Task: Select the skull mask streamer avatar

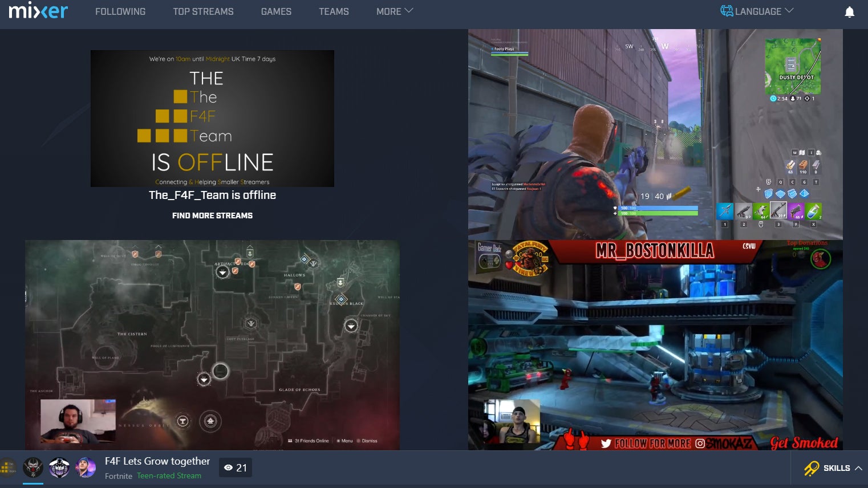Action: click(x=33, y=467)
